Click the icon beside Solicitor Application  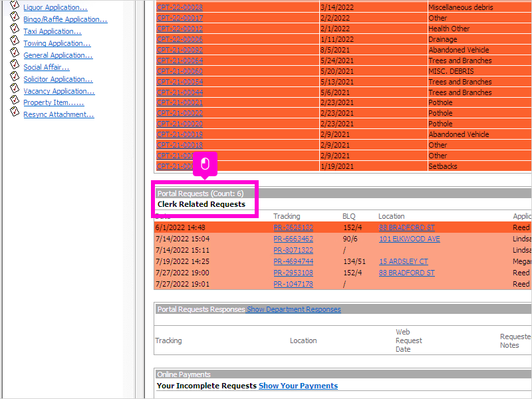[x=14, y=76]
